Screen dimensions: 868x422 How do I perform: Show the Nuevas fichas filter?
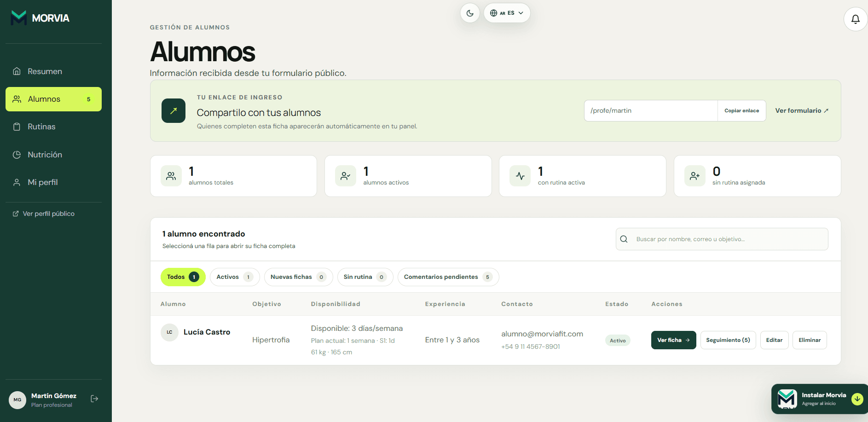coord(298,277)
